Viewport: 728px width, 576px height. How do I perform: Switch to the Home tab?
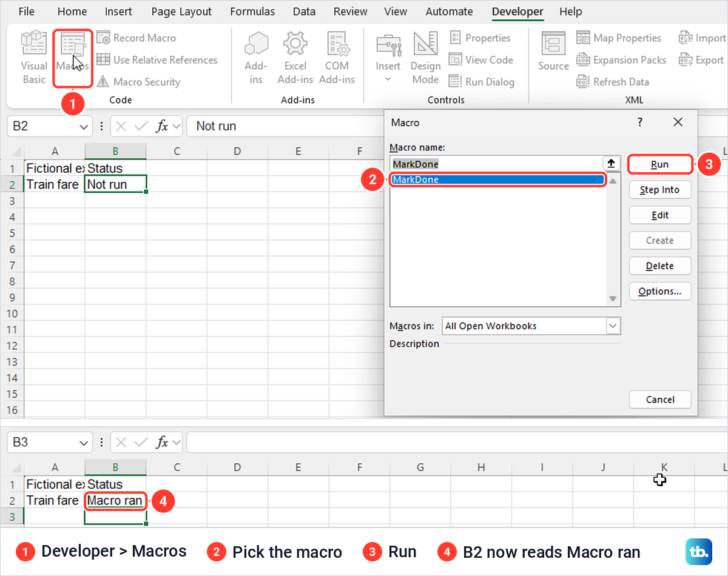tap(72, 11)
